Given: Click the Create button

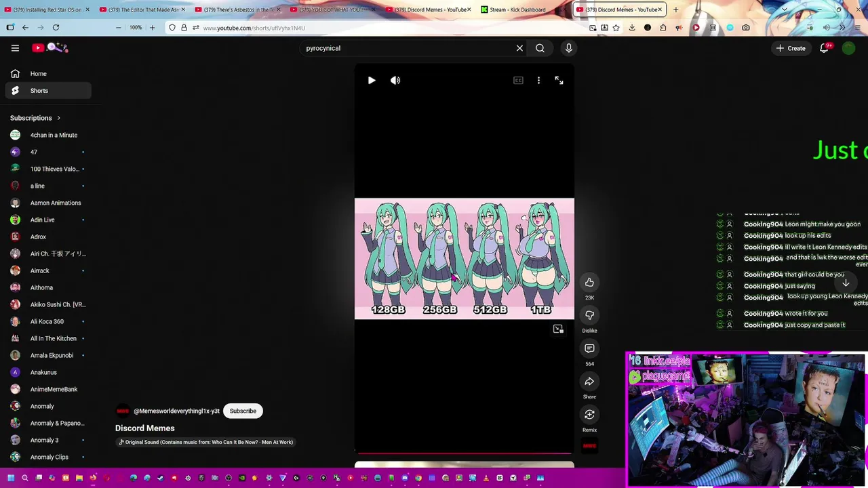Looking at the screenshot, I should point(791,48).
